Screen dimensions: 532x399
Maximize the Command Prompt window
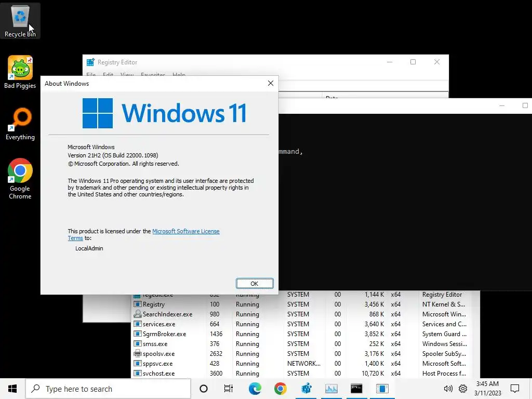click(525, 105)
